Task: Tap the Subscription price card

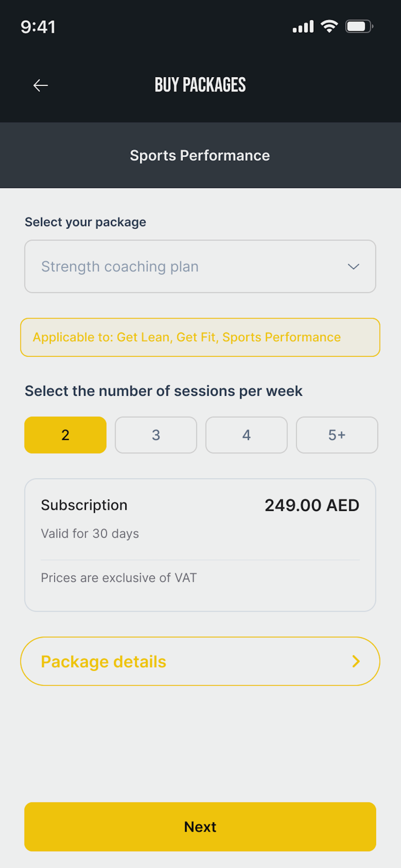Action: coord(200,545)
